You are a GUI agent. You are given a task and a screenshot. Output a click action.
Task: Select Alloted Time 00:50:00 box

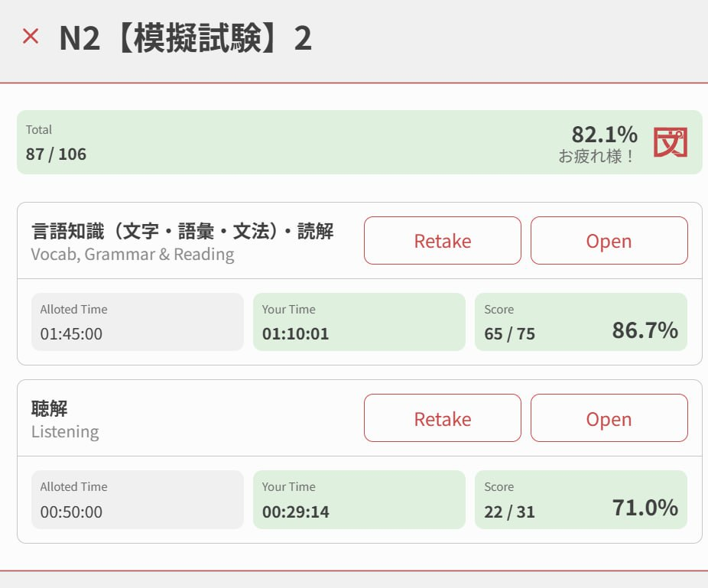pyautogui.click(x=138, y=499)
